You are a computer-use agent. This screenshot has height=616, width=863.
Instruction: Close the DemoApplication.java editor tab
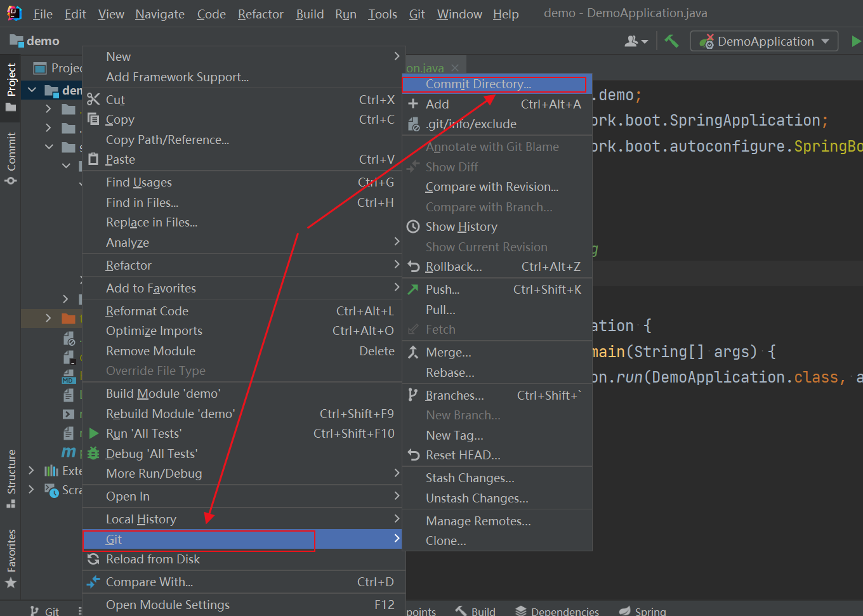click(455, 68)
